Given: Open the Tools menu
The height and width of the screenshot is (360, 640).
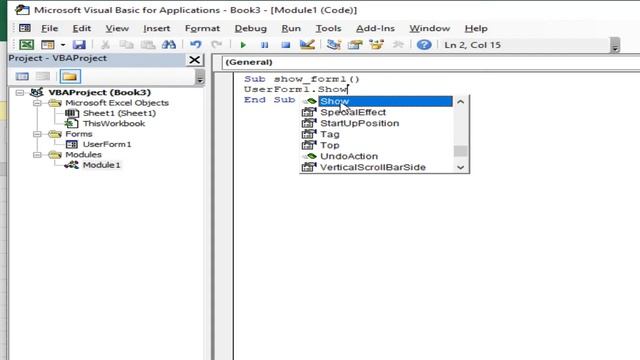Looking at the screenshot, I should (x=328, y=28).
